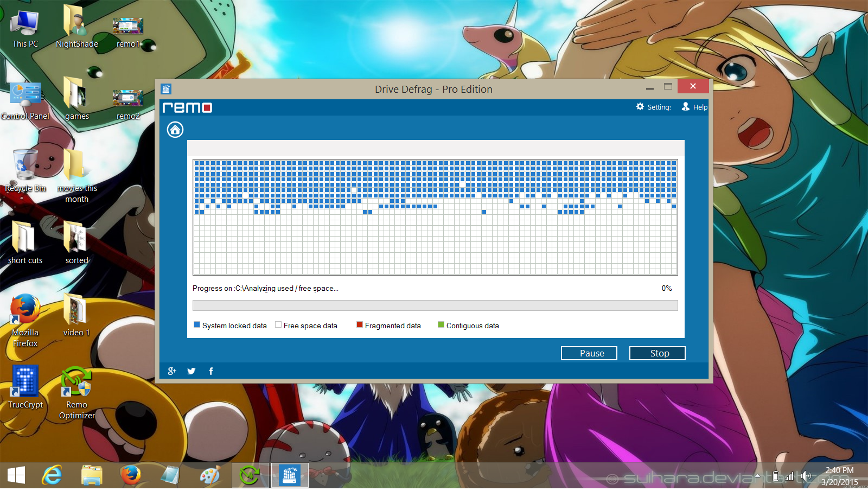Select the movies this month folder
This screenshot has width=868, height=491.
[x=77, y=176]
